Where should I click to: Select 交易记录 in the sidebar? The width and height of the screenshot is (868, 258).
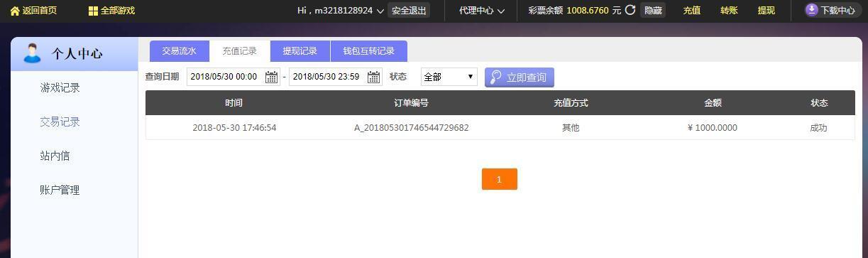60,122
